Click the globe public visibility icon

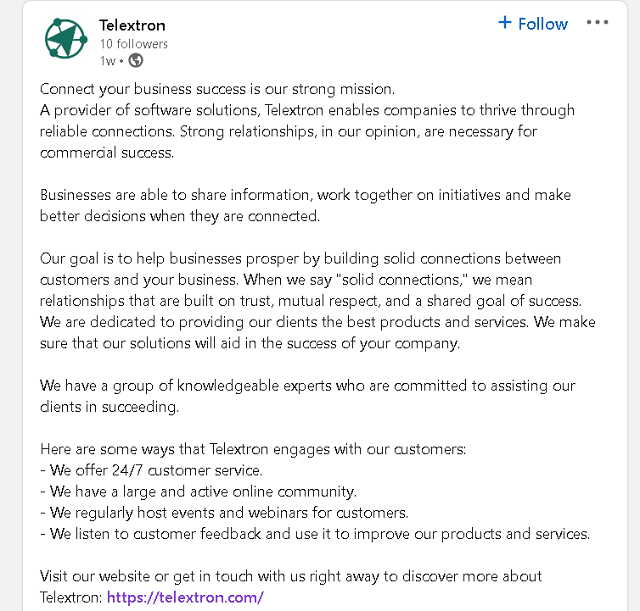[136, 61]
